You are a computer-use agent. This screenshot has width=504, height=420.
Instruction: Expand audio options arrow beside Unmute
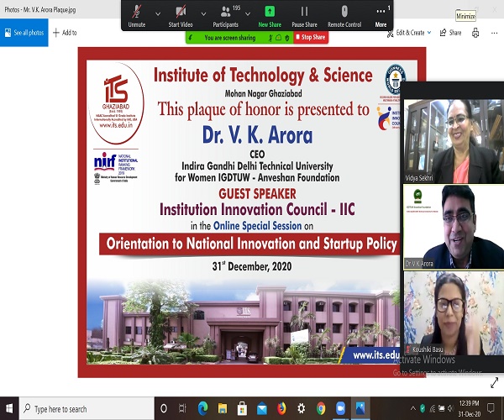(x=158, y=13)
